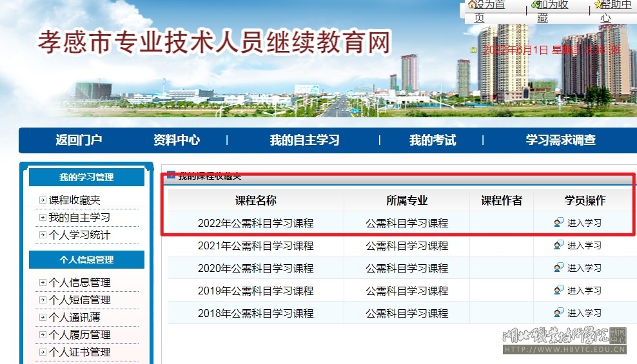The width and height of the screenshot is (637, 364).
Task: Click the enter-study icon for 2019 course
Action: click(559, 290)
